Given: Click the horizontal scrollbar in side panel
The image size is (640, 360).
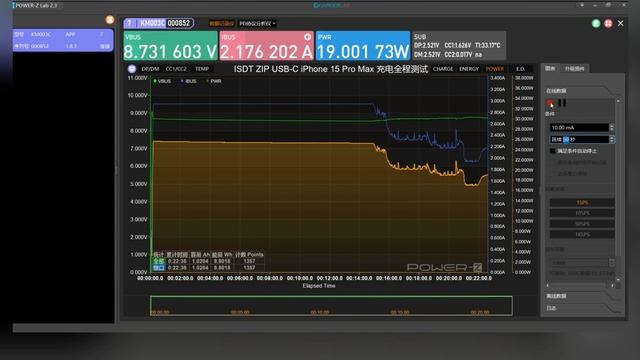Looking at the screenshot, I should 580,286.
